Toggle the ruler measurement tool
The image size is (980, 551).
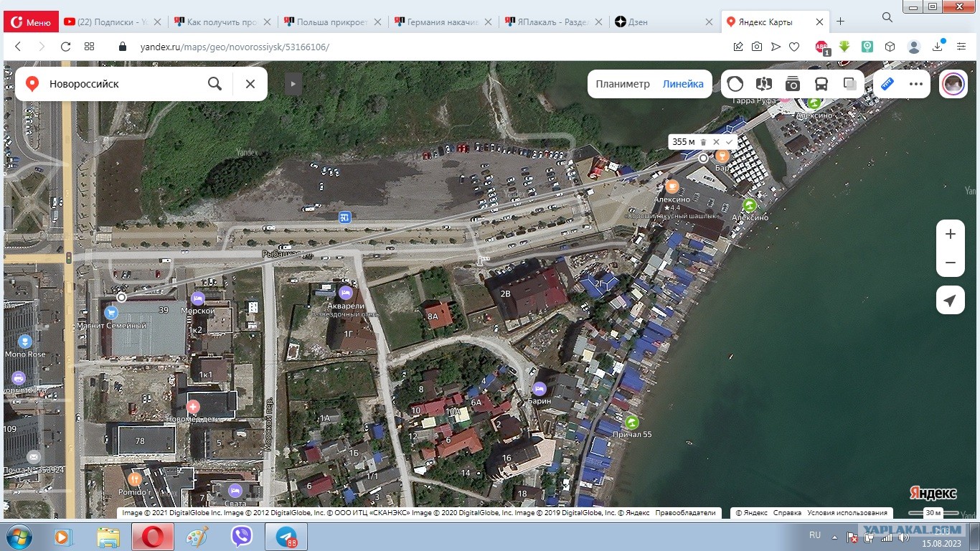[887, 84]
